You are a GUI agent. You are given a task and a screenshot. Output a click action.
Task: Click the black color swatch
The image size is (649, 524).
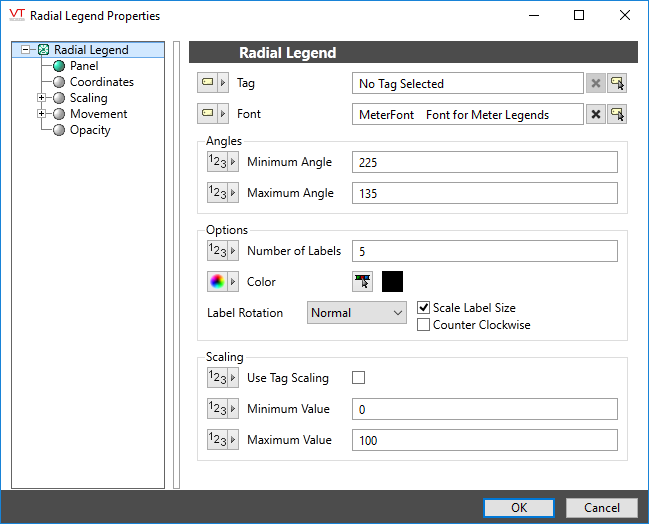[393, 282]
